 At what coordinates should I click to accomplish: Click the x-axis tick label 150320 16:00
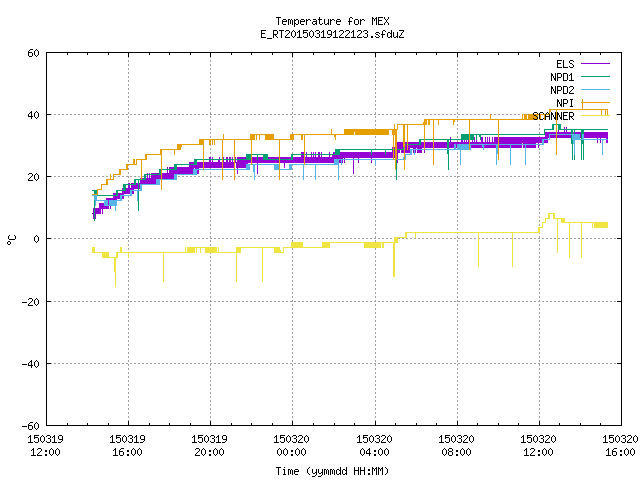pyautogui.click(x=620, y=446)
